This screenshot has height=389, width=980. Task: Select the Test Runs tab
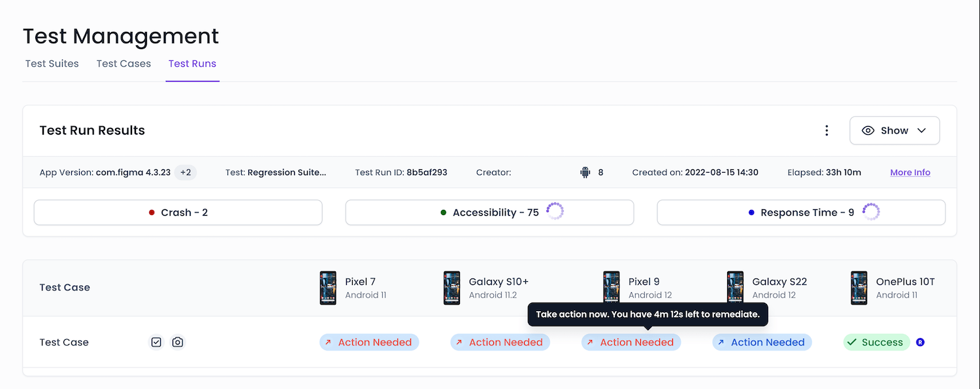(x=192, y=63)
